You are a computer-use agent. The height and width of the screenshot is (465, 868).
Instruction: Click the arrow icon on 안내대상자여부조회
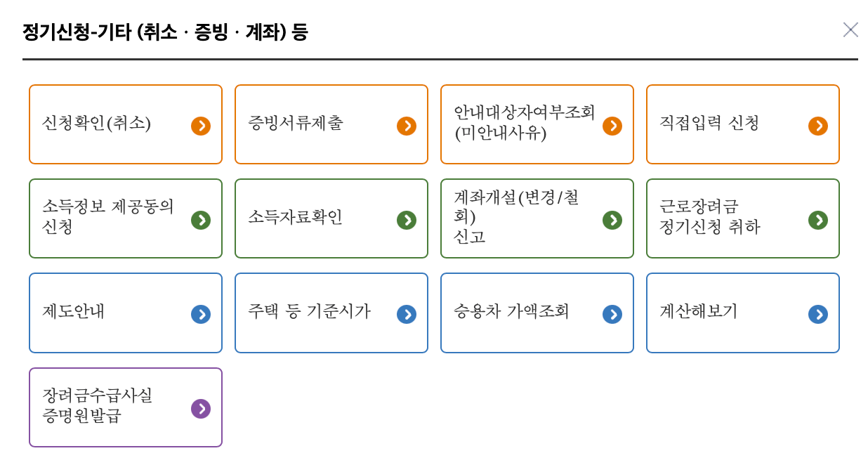pos(614,124)
